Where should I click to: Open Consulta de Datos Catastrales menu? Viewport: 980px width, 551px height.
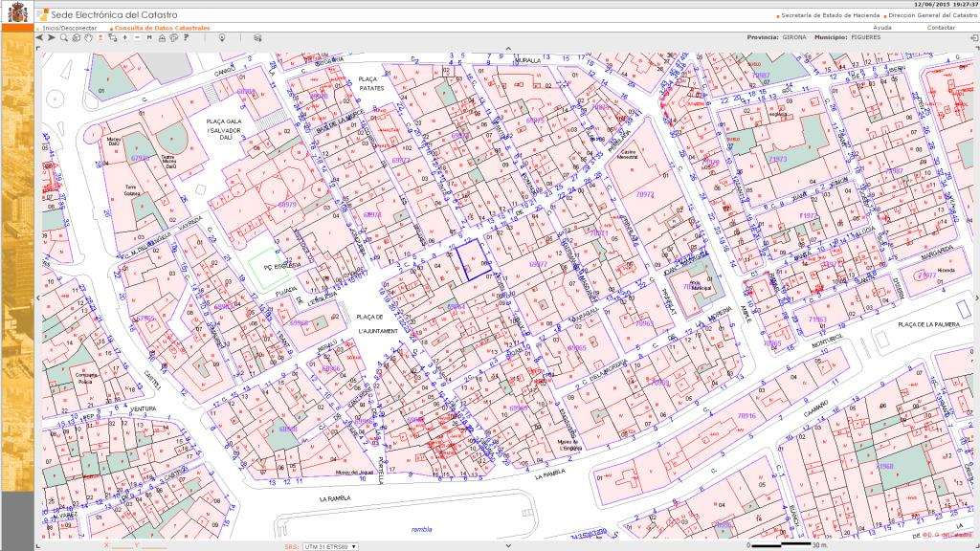[161, 28]
